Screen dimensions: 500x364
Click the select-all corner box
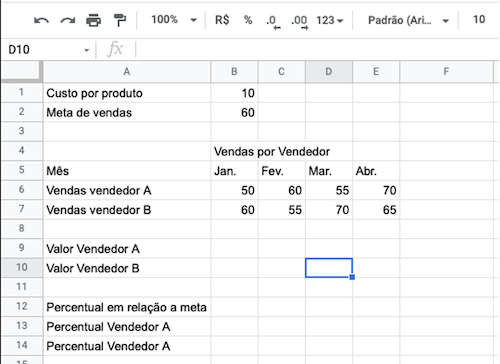point(22,71)
